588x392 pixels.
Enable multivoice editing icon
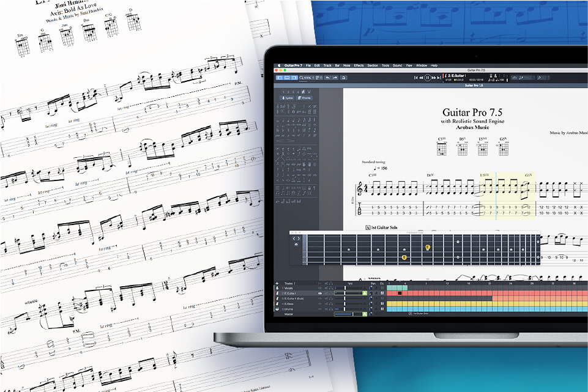(x=303, y=92)
